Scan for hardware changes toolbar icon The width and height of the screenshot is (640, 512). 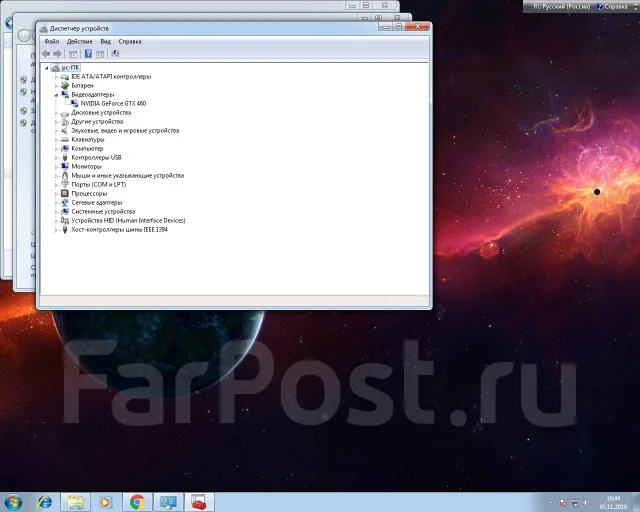click(x=116, y=53)
